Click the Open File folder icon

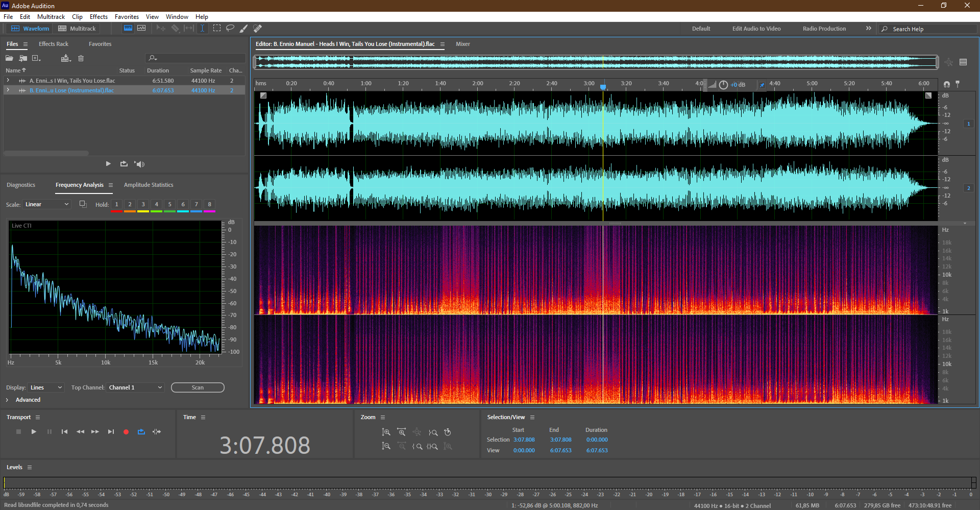click(9, 58)
